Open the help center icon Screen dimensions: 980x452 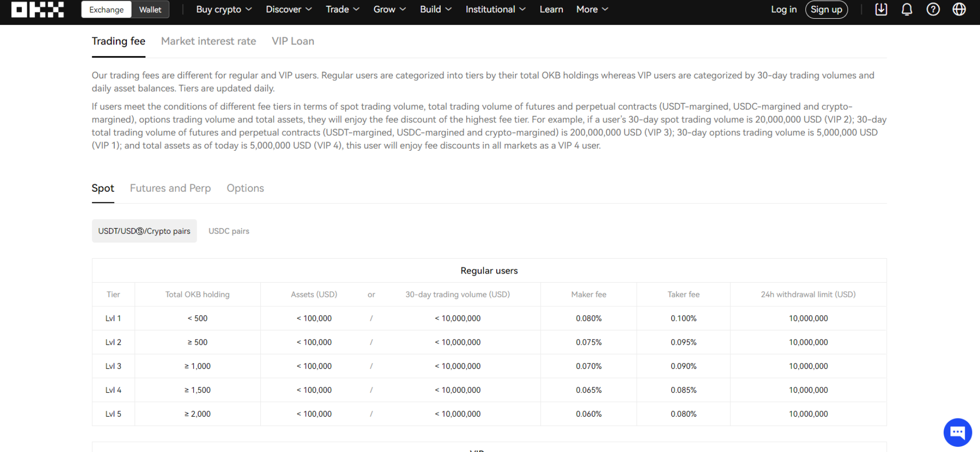click(933, 9)
